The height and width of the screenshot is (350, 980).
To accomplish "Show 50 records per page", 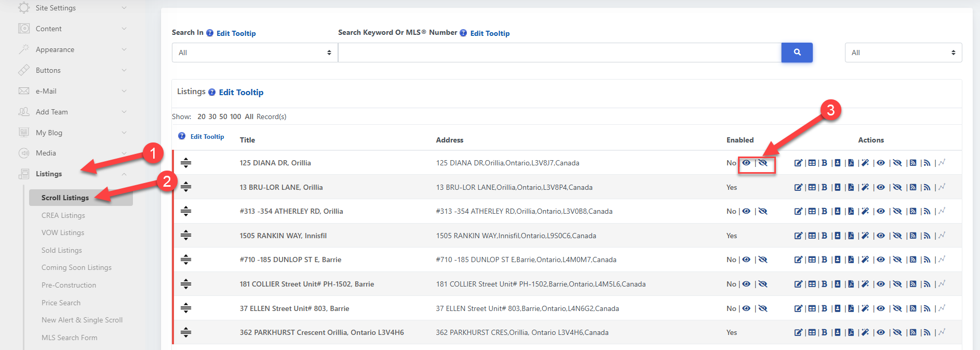I will pyautogui.click(x=223, y=116).
